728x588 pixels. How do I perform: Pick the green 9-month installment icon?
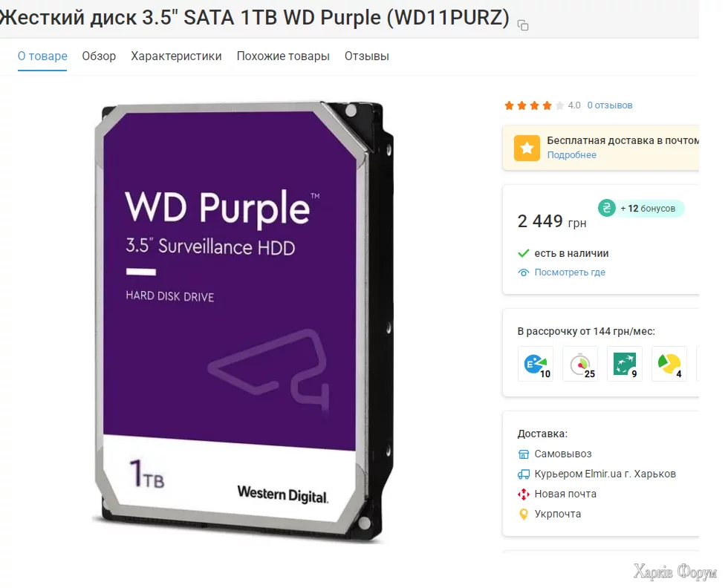click(x=625, y=365)
